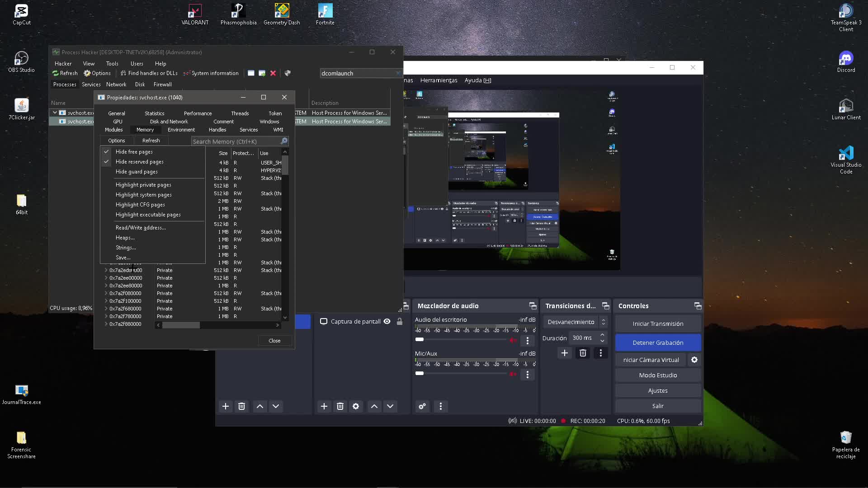The width and height of the screenshot is (868, 488).
Task: Click the Search Memory input field
Action: point(235,141)
